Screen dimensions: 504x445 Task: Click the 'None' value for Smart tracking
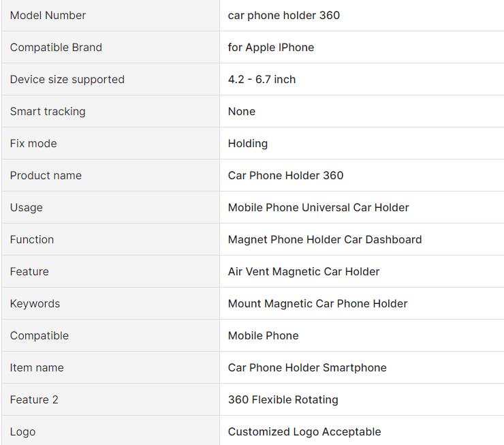(x=241, y=111)
